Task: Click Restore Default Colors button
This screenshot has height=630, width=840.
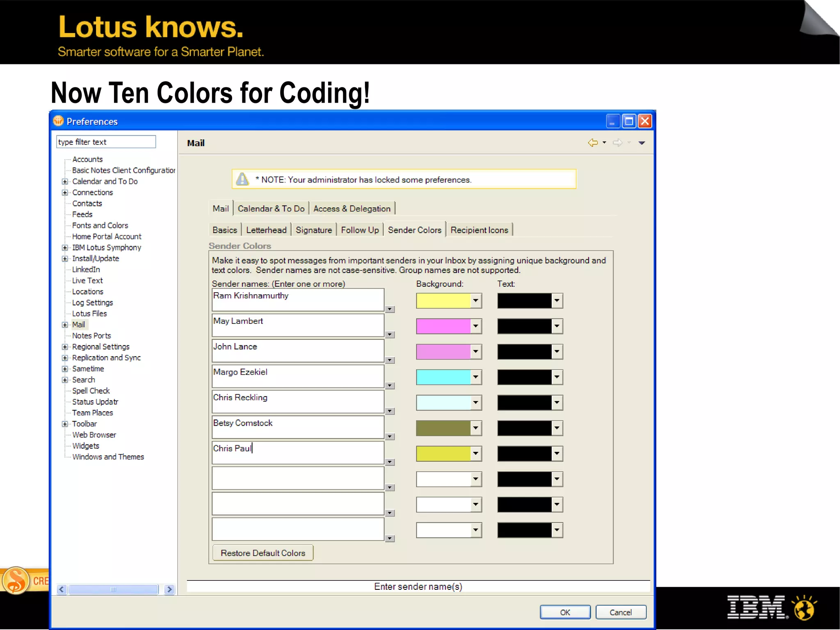Action: 263,553
